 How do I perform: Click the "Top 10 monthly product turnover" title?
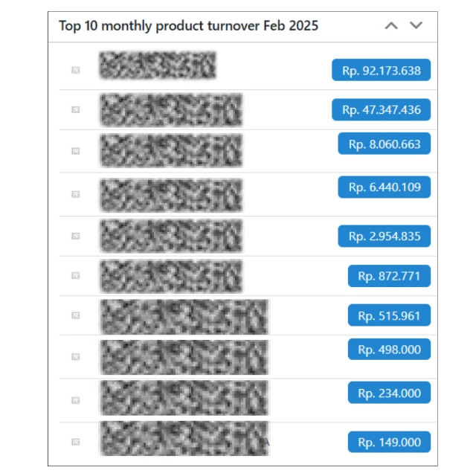click(x=188, y=26)
